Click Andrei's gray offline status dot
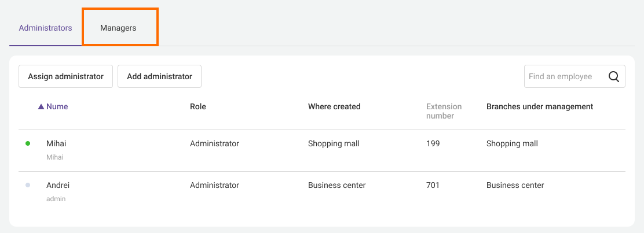 pos(28,185)
